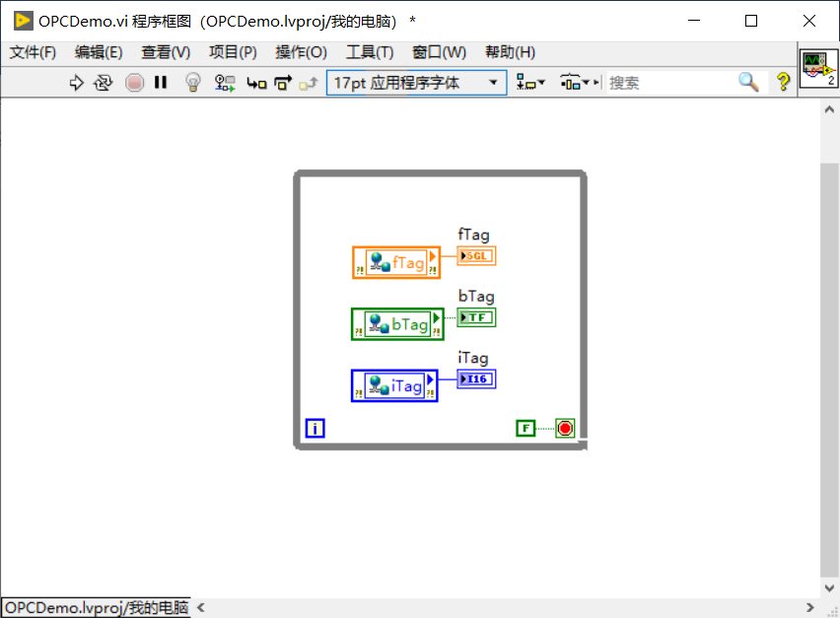
Task: Run the VI with the arrow button
Action: 76,83
